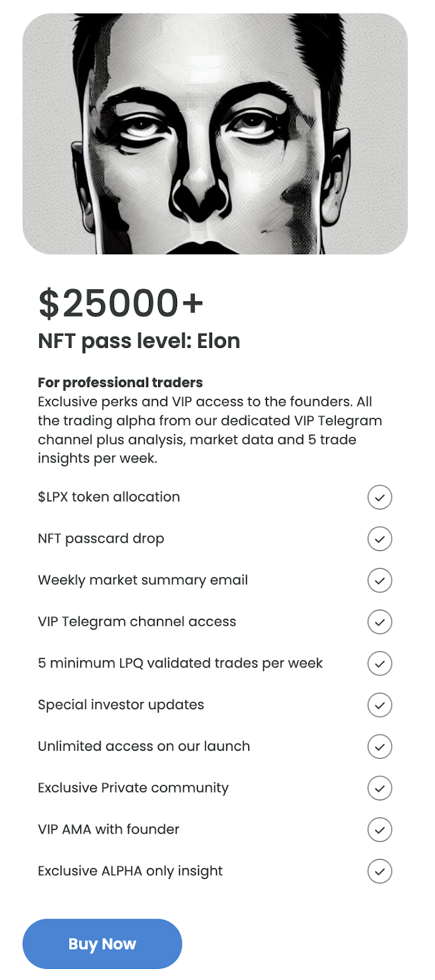Click the $25000+ price heading
Viewport: 435px width, 980px height.
click(x=121, y=303)
